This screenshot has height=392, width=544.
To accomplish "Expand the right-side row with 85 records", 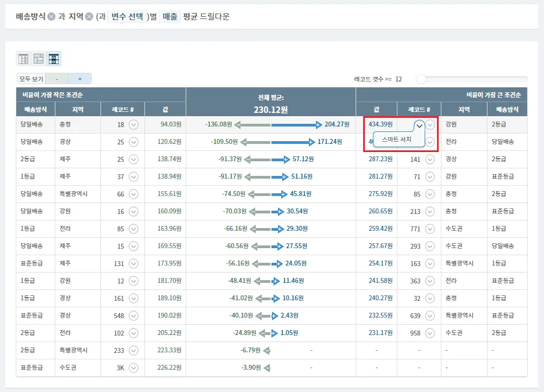I will [430, 194].
